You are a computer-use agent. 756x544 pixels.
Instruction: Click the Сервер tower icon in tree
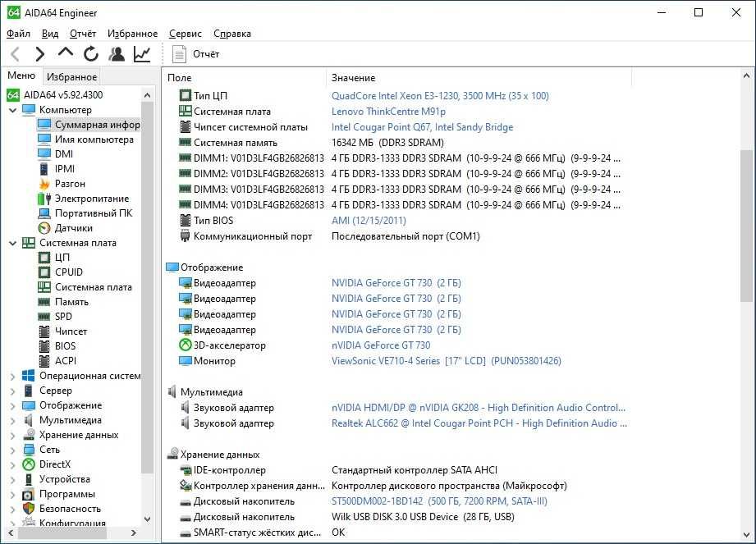pos(29,391)
